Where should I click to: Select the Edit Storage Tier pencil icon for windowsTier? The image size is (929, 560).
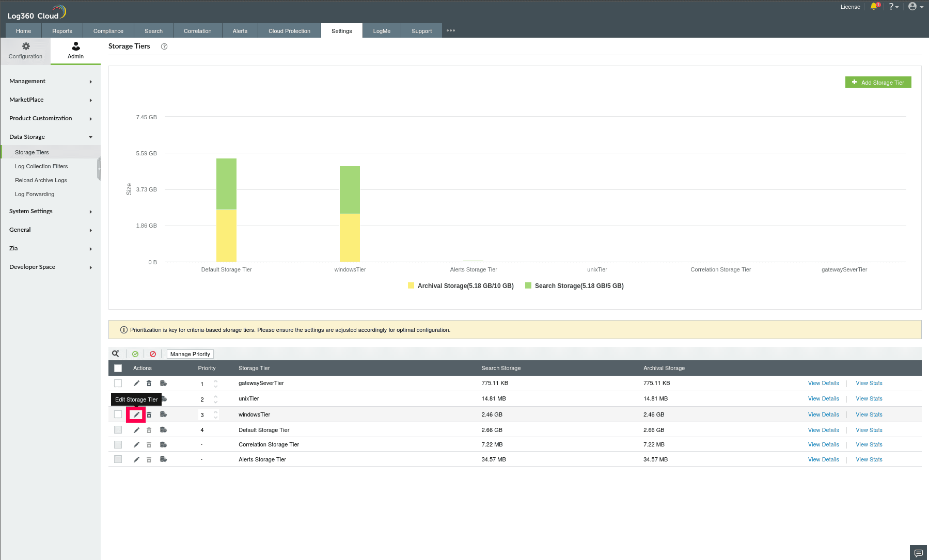pos(136,414)
